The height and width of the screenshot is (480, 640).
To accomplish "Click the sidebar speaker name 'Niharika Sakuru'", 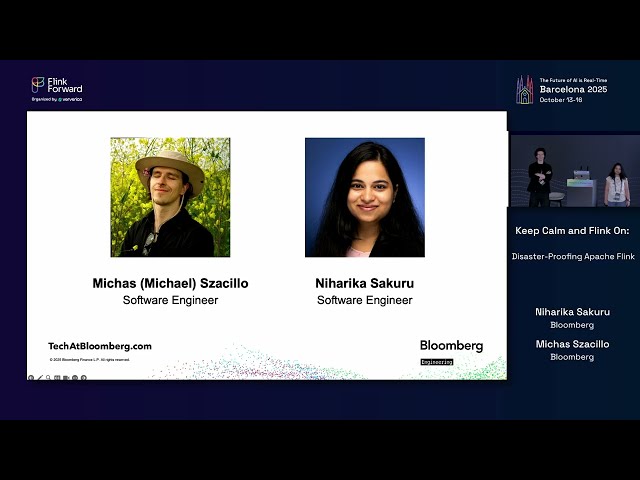I will [573, 312].
